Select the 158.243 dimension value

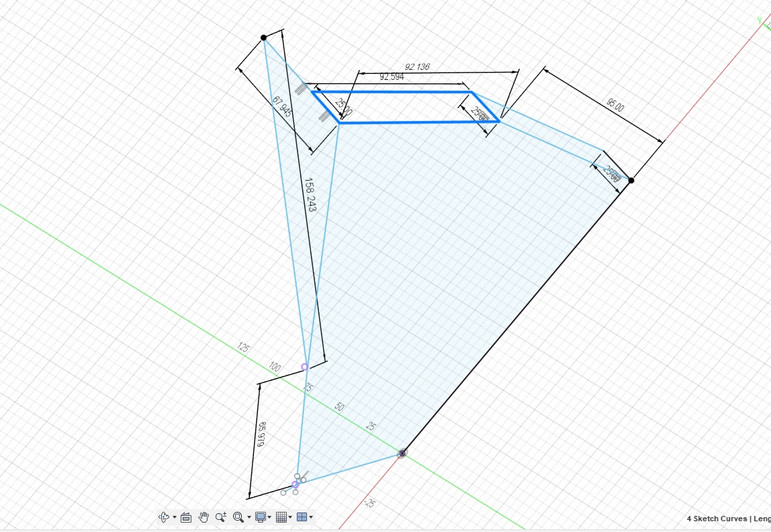tap(310, 195)
